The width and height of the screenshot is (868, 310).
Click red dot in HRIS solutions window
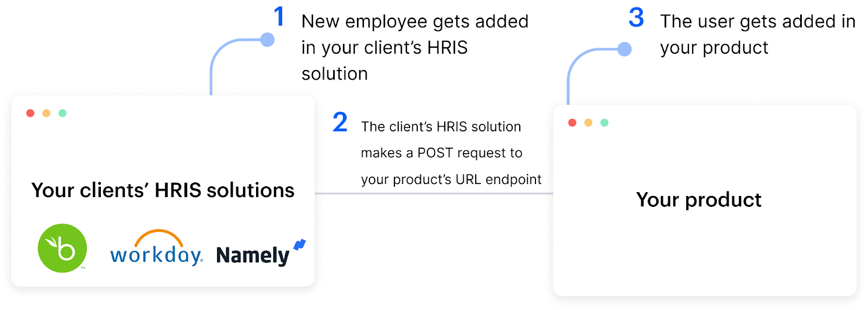click(30, 113)
